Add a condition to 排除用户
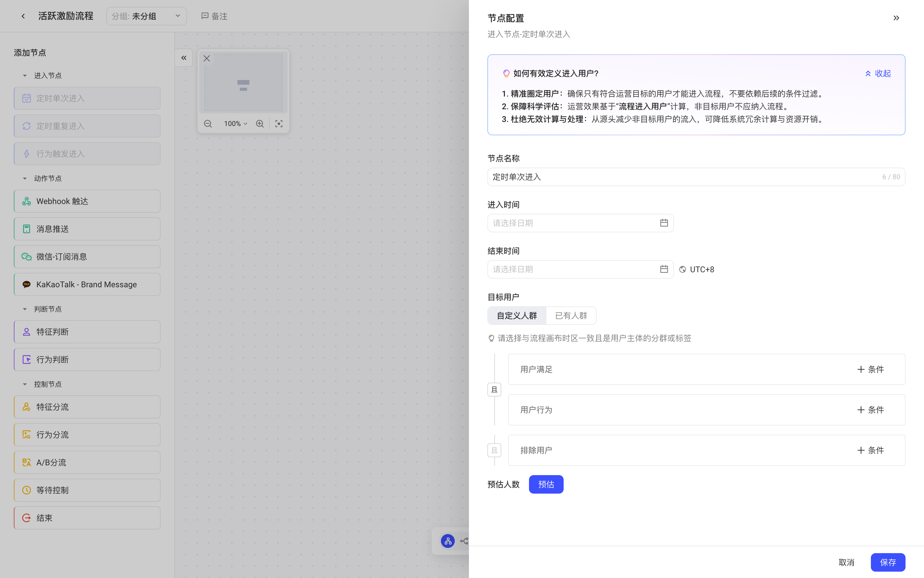Viewport: 924px width, 578px height. pos(871,450)
